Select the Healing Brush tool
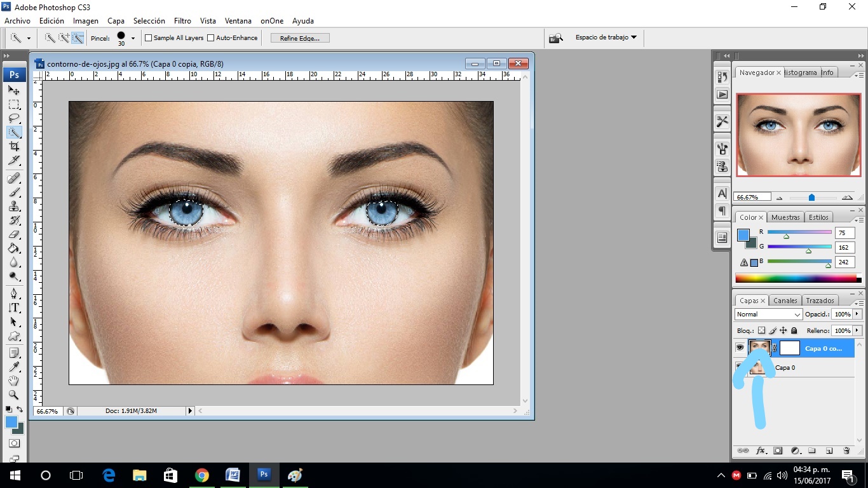 14,178
